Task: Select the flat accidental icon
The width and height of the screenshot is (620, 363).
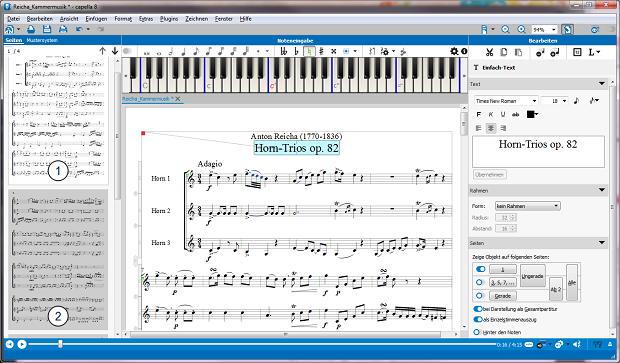Action: pyautogui.click(x=297, y=51)
